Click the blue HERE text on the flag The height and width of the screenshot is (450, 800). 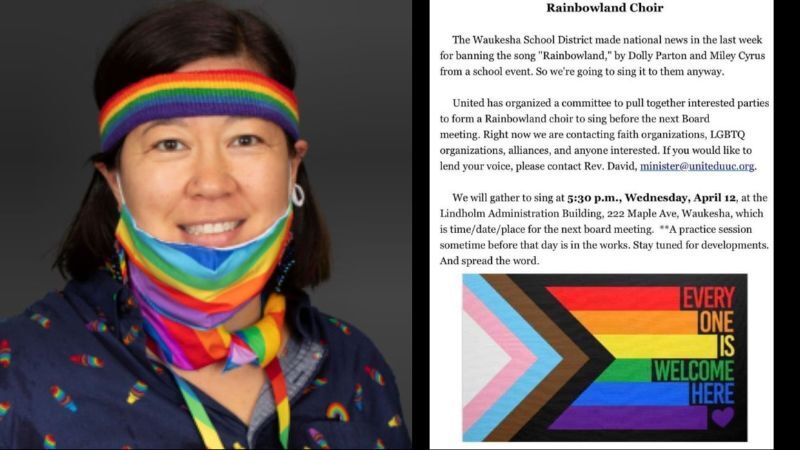point(713,393)
